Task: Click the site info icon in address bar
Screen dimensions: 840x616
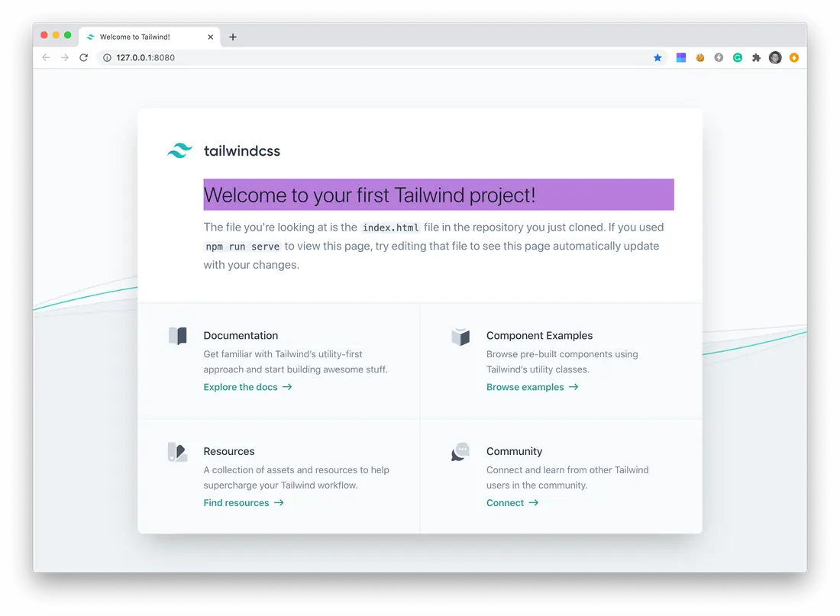Action: [107, 58]
